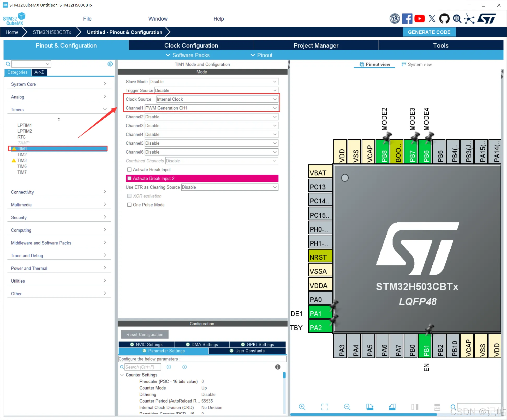
Task: Click the stacked-rows icon in pinout toolbar
Action: tap(437, 407)
